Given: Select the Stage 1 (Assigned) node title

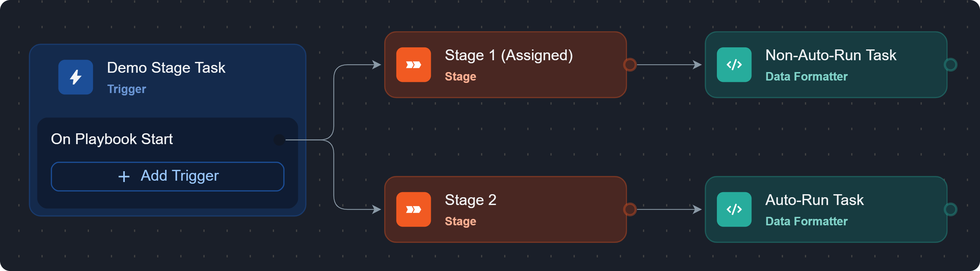Looking at the screenshot, I should click(x=508, y=55).
